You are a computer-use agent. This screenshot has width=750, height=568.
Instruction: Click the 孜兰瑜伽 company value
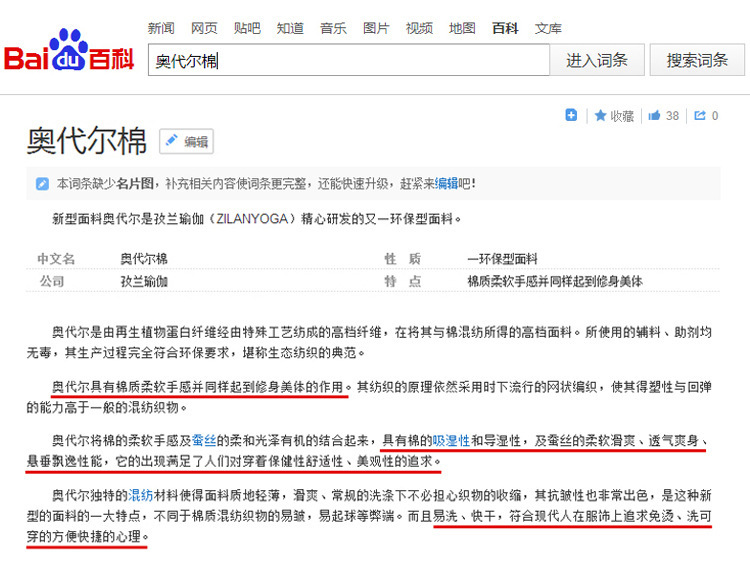click(x=144, y=281)
